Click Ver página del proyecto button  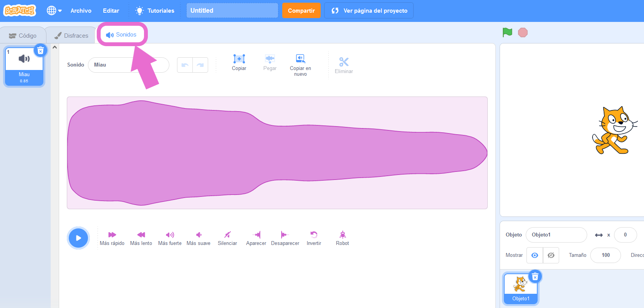[369, 11]
